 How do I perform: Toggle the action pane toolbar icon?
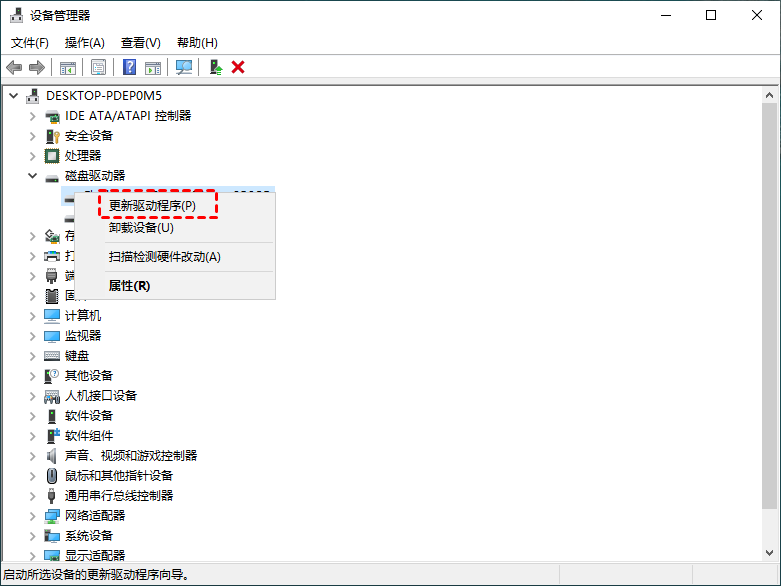(153, 67)
